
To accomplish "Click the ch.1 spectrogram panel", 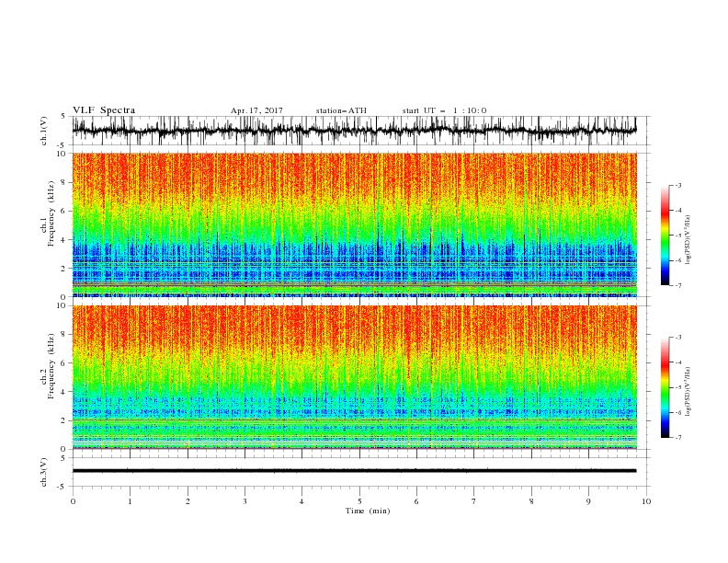I will coord(355,224).
